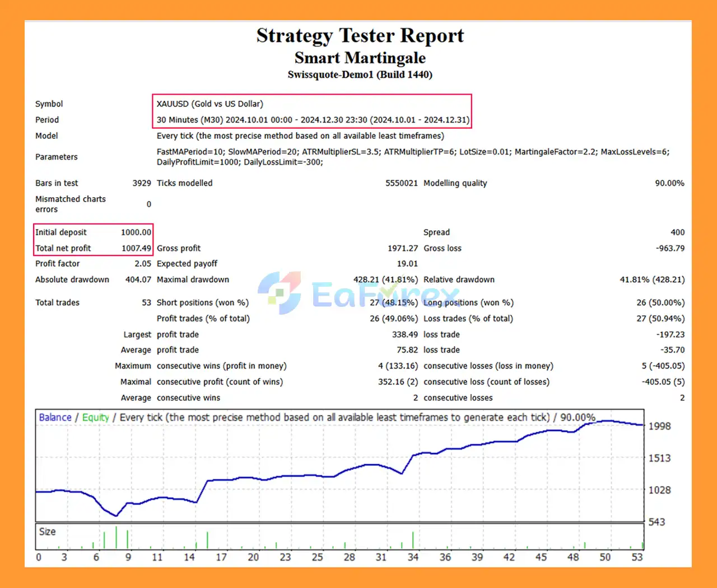The image size is (717, 588).
Task: Click the Total trades value 53
Action: 146,302
